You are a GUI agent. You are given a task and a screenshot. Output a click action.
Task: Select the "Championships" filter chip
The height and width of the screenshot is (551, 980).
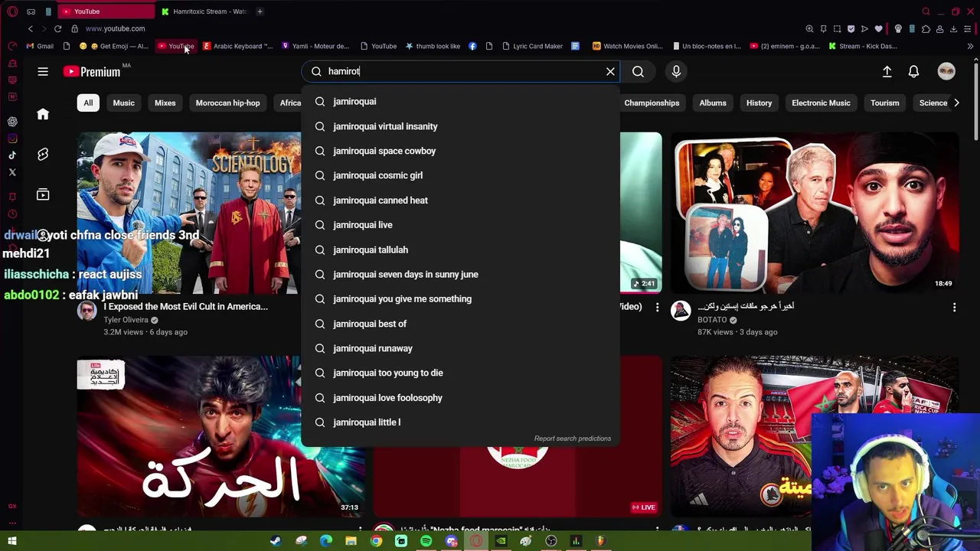click(652, 103)
